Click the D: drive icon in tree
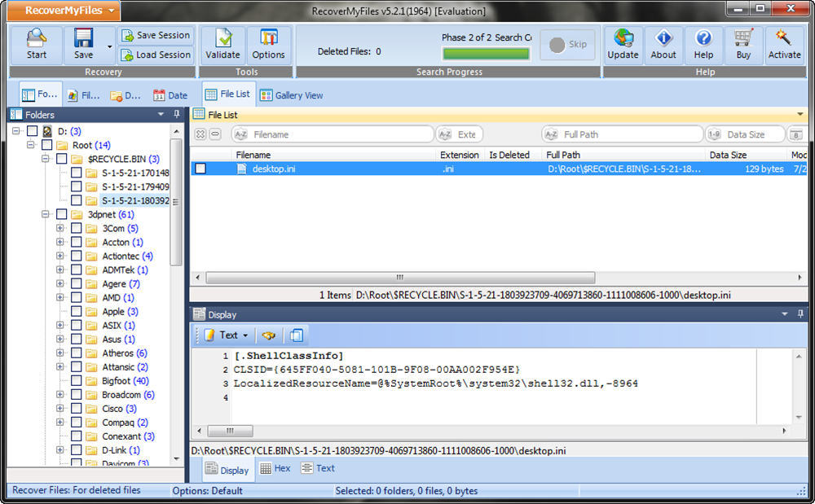This screenshot has width=815, height=504. coord(47,131)
